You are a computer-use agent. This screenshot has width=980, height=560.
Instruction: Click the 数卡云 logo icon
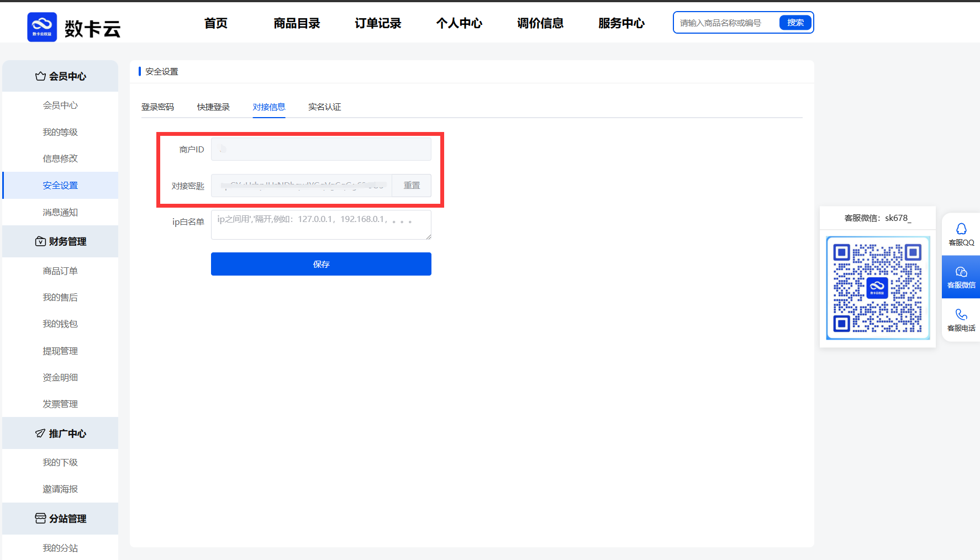tap(42, 27)
